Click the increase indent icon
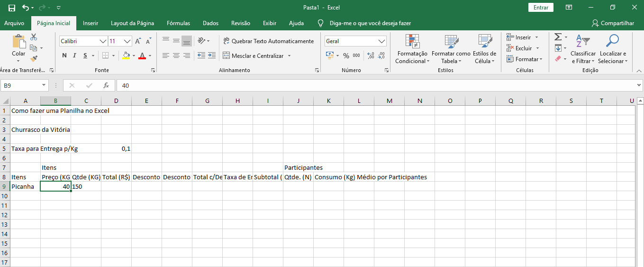Image resolution: width=644 pixels, height=267 pixels. click(211, 55)
